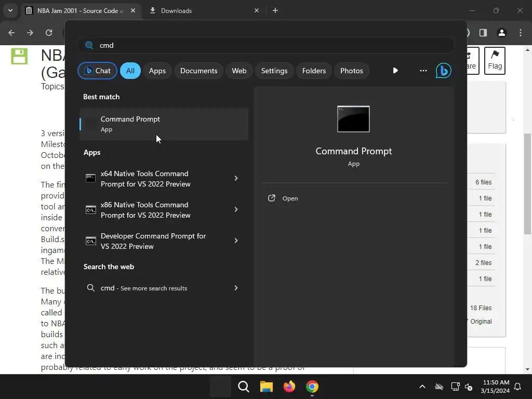Open the Chrome three-dot menu
The height and width of the screenshot is (399, 532).
click(521, 33)
